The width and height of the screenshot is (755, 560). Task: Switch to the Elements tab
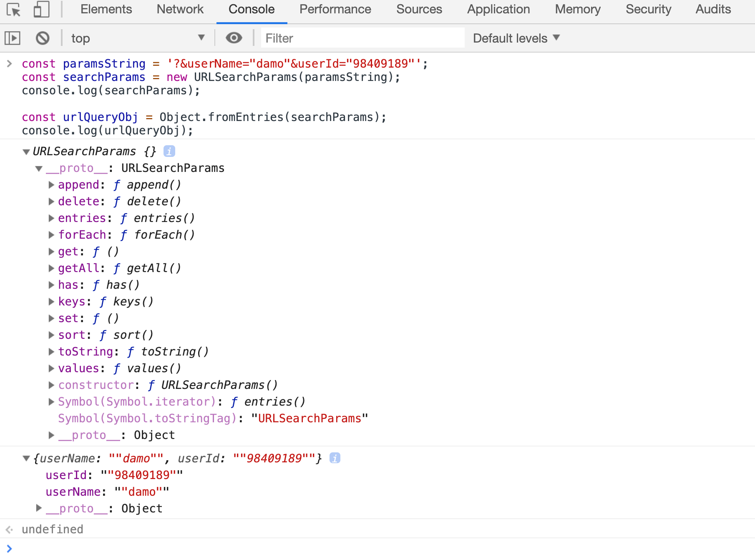pos(106,9)
